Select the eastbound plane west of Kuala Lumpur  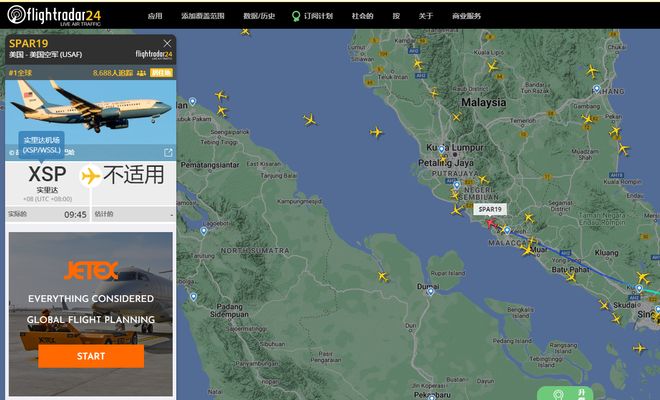pos(376,132)
